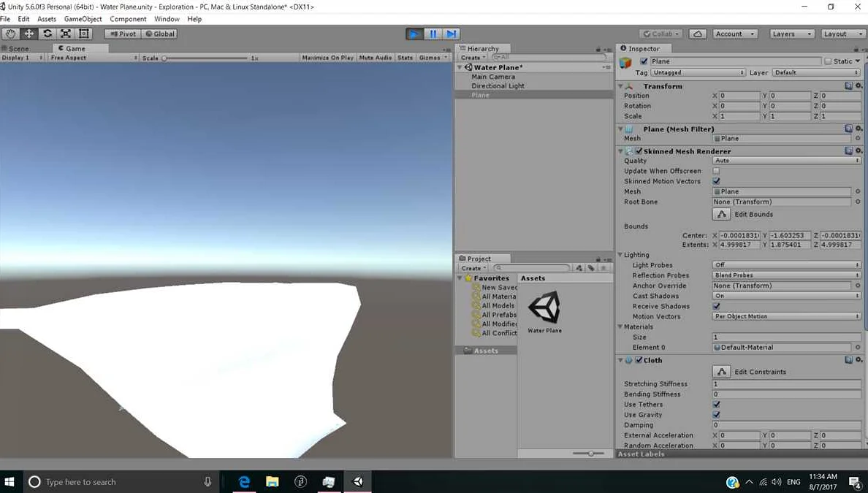
Task: Open the Layer Default dropdown
Action: (816, 72)
